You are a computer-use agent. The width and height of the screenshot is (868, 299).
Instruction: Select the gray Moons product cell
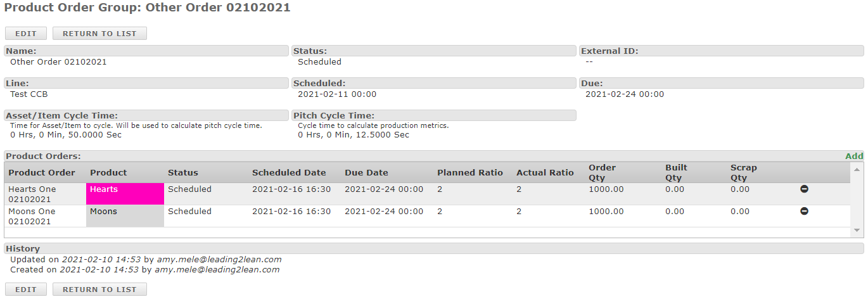tap(125, 216)
